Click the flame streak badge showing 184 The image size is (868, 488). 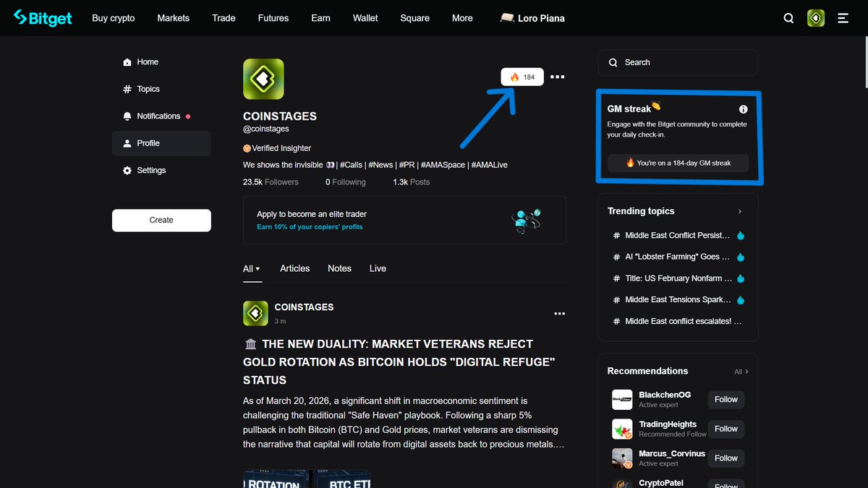pyautogui.click(x=522, y=76)
